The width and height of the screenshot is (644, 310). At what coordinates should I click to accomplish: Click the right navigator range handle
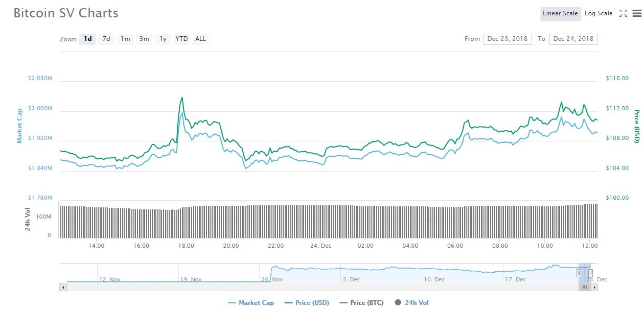pyautogui.click(x=590, y=273)
